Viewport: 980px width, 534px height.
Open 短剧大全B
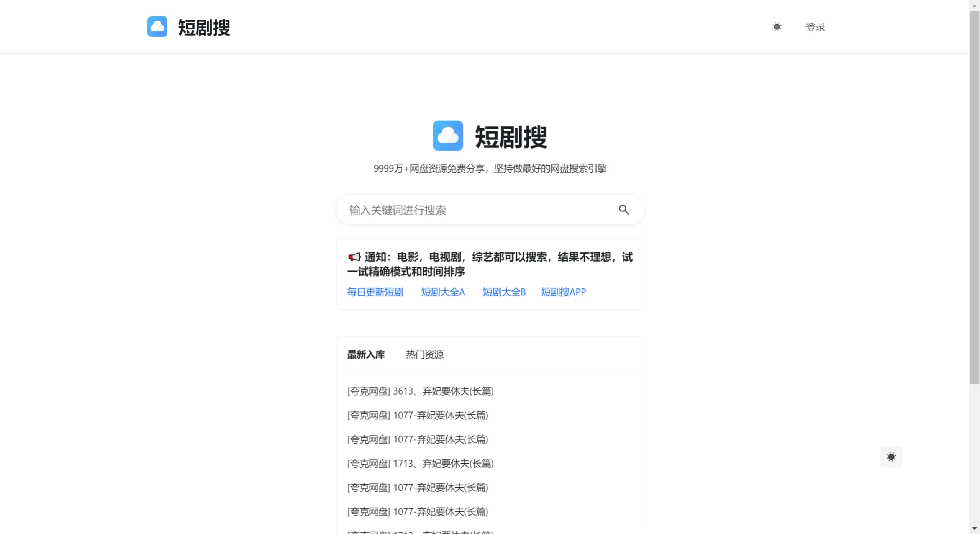click(504, 292)
